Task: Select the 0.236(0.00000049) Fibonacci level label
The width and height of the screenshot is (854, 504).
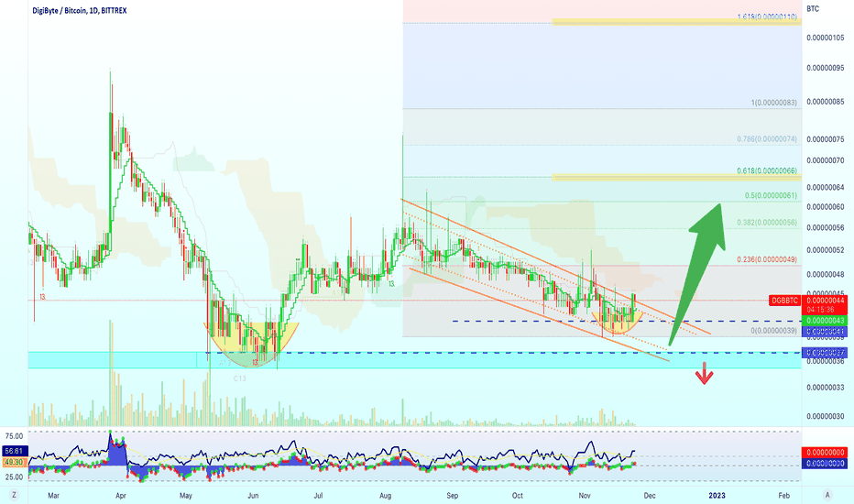Action: coord(767,260)
